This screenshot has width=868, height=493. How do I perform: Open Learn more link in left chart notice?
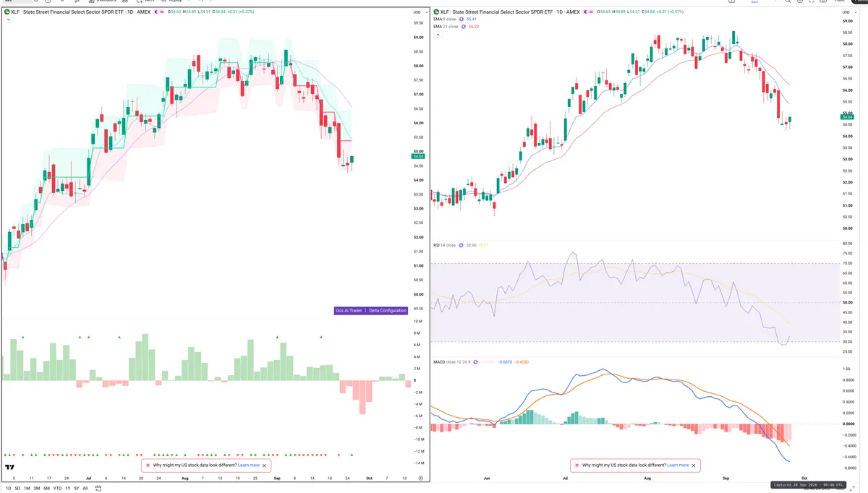coord(249,466)
